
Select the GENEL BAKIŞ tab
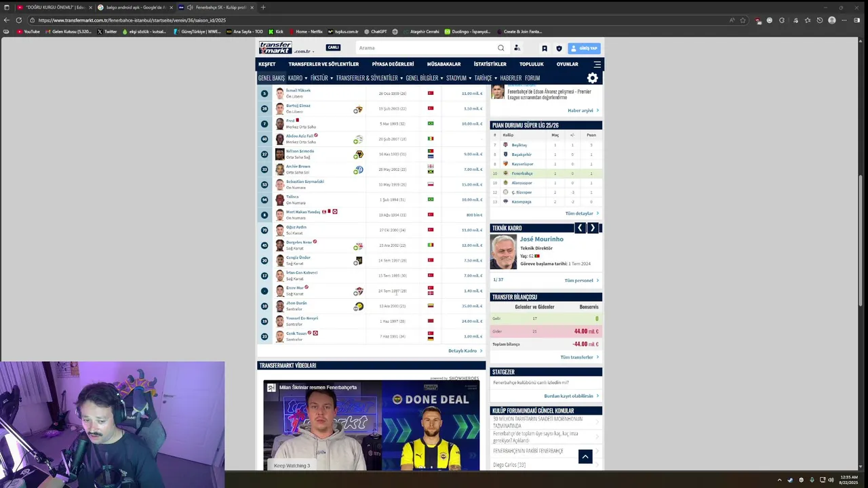271,78
